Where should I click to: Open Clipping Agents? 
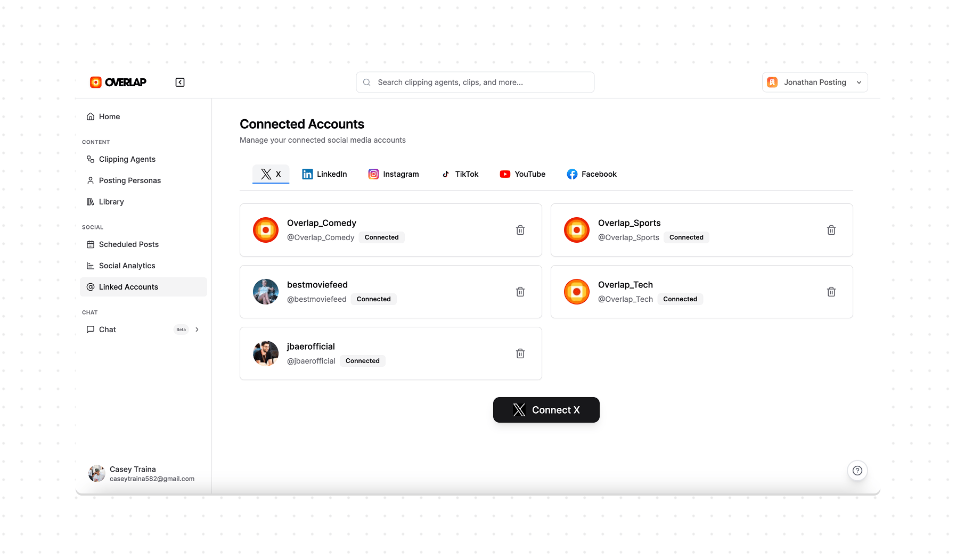143,159
